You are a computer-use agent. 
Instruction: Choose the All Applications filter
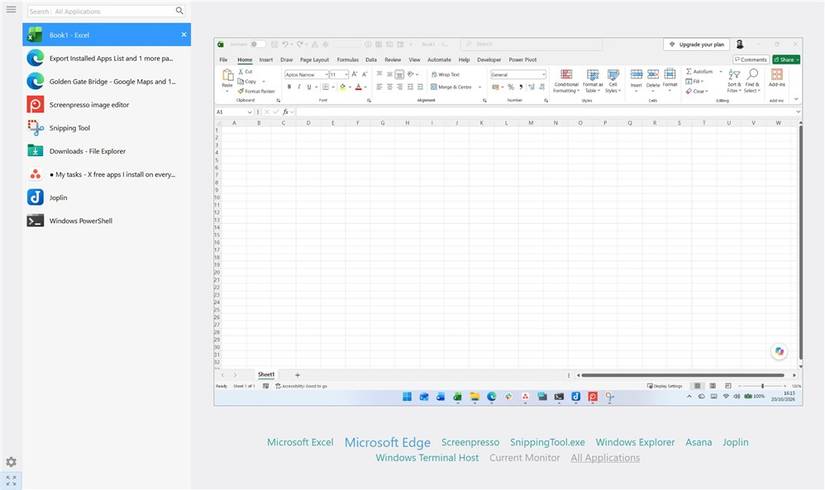[605, 457]
